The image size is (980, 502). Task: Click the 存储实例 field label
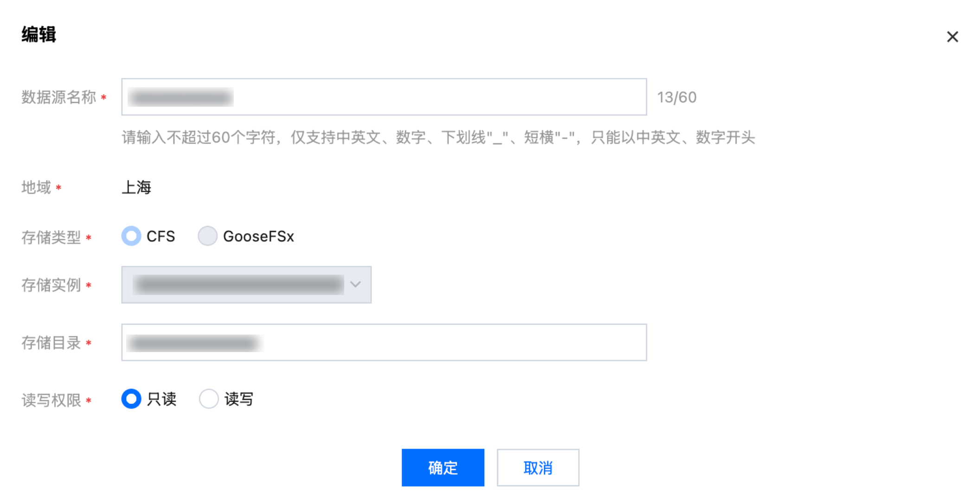pyautogui.click(x=51, y=285)
